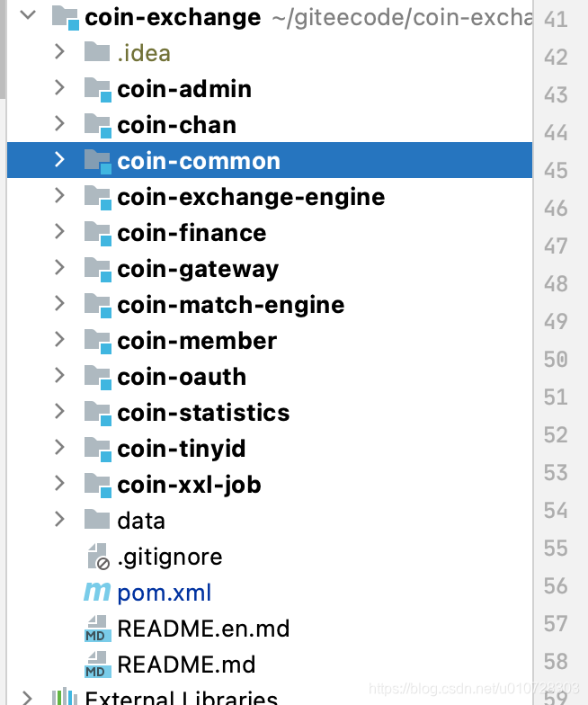Click the data folder icon
Viewport: 588px width, 705px height.
(97, 520)
